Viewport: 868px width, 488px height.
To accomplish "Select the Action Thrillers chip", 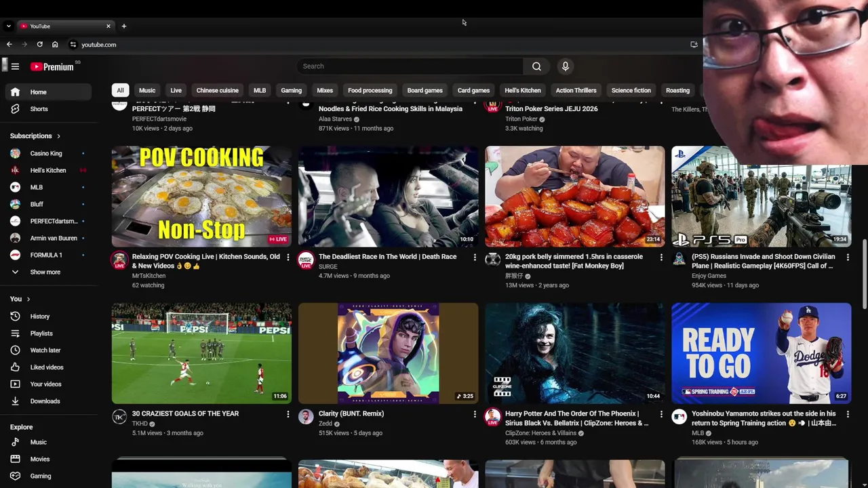I will pyautogui.click(x=576, y=90).
